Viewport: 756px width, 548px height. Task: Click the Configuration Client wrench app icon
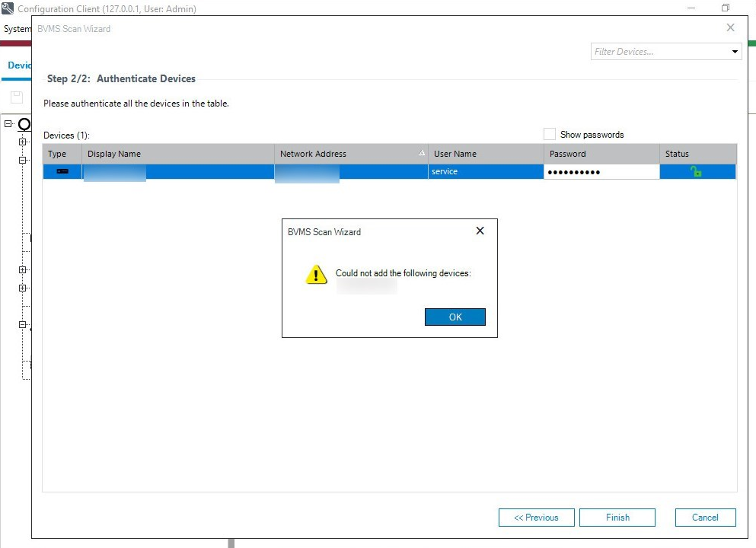click(8, 8)
